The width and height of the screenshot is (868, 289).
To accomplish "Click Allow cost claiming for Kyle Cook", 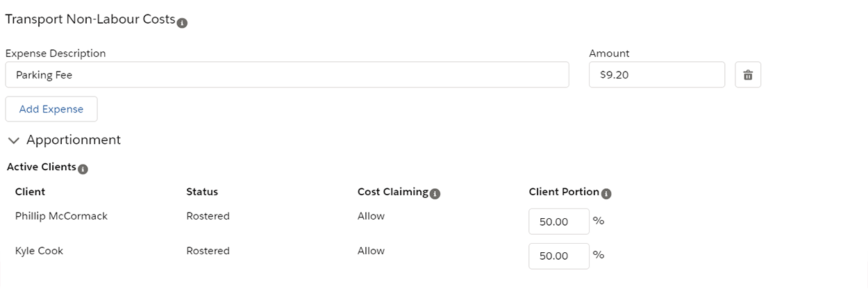I will coord(371,251).
